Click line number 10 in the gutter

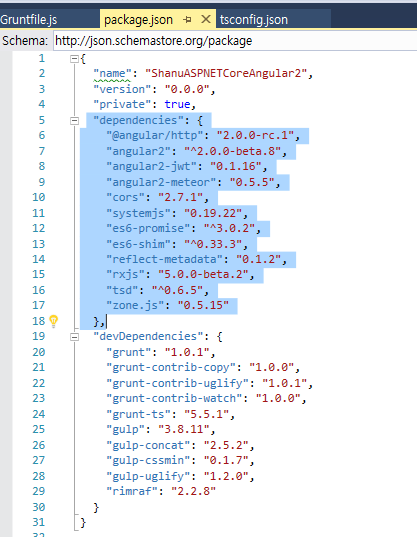pos(39,197)
